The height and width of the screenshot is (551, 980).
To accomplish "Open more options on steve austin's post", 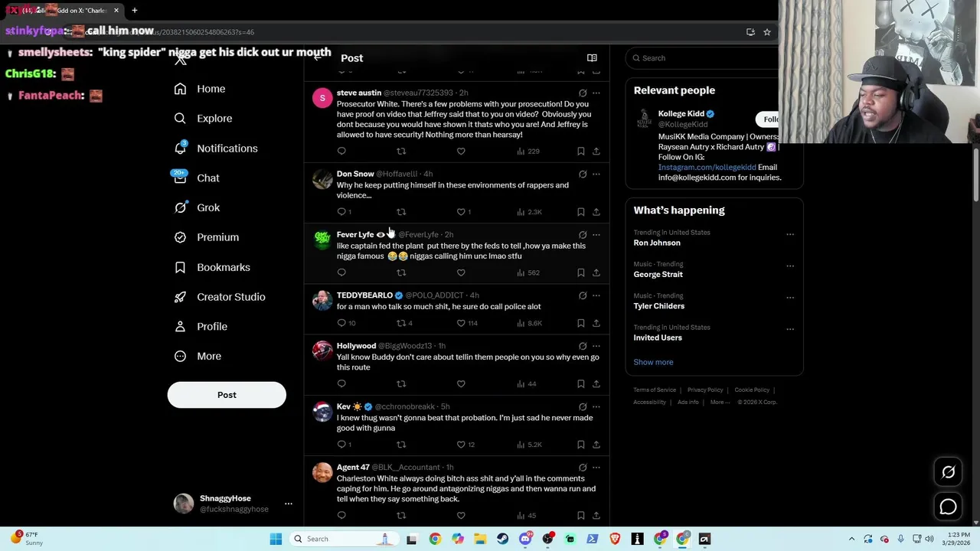I will (x=596, y=93).
